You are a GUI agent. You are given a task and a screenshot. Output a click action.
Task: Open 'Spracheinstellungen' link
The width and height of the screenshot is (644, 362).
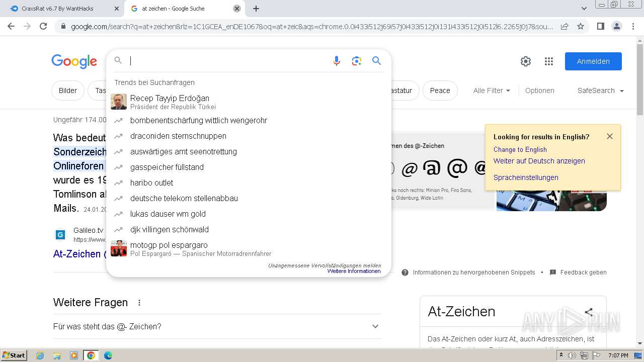point(526,177)
